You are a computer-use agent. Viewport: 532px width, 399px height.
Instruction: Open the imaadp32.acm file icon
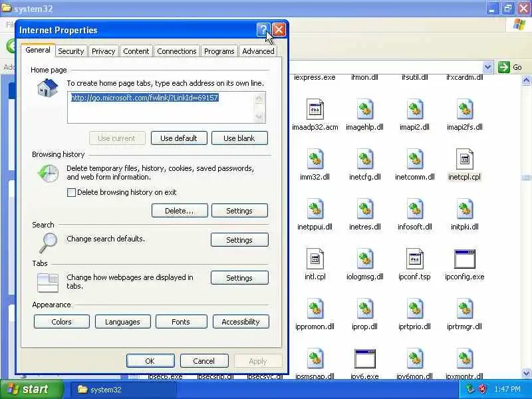coord(315,109)
